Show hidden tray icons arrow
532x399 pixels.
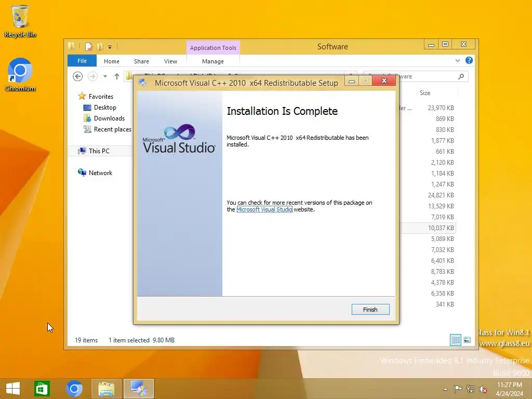pyautogui.click(x=445, y=389)
